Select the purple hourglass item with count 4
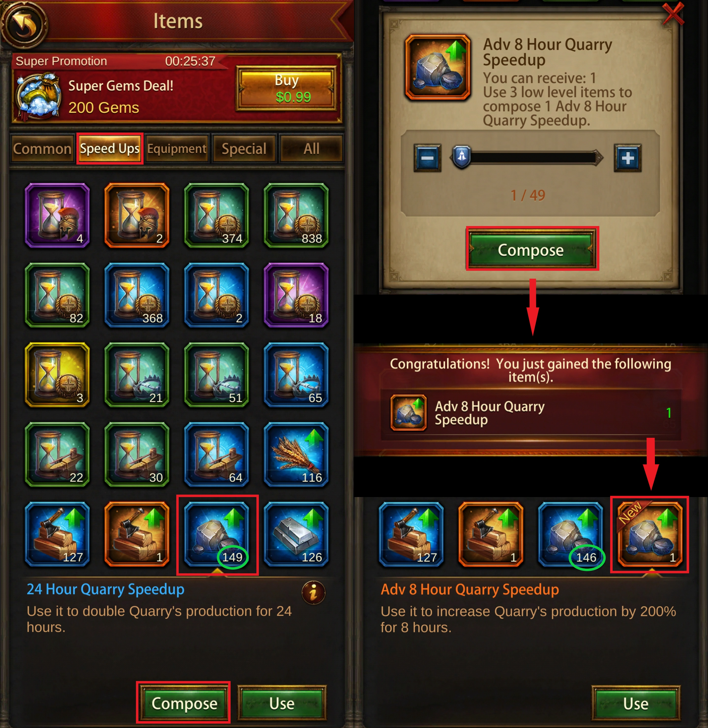708x728 pixels. [x=57, y=215]
